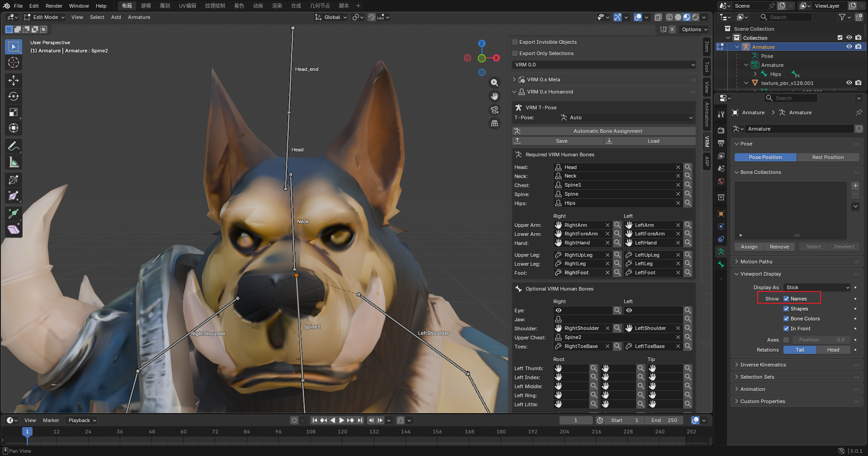The image size is (868, 456).
Task: Click the Remove bone collection button
Action: click(x=779, y=247)
